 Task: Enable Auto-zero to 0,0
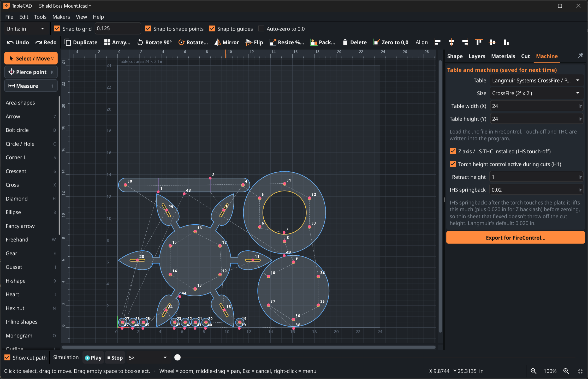[261, 28]
